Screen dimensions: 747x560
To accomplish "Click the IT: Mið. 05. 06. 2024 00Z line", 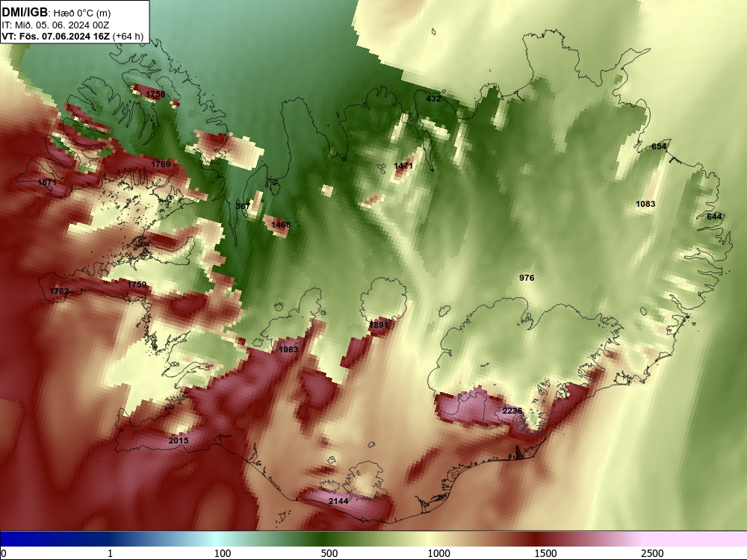I will pyautogui.click(x=55, y=25).
